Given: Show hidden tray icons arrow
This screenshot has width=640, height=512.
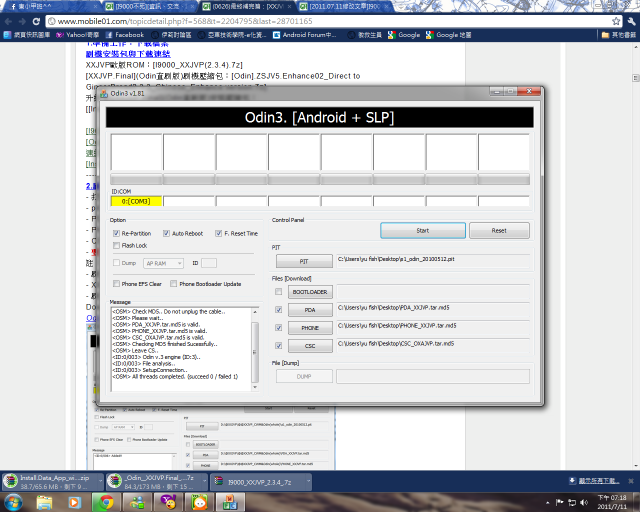Looking at the screenshot, I should (547, 503).
